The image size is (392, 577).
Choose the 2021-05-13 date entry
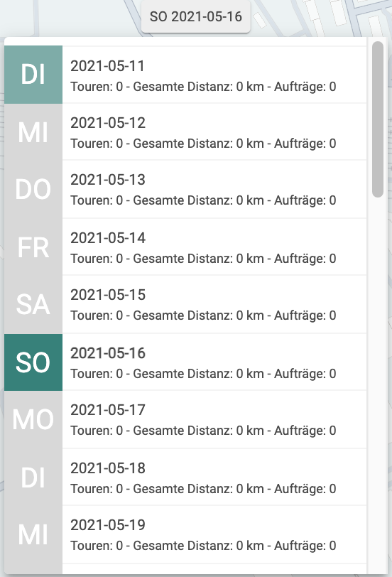(x=214, y=190)
